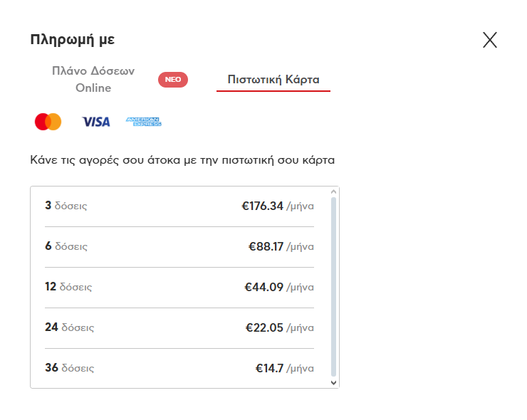Click the Πληρωμή με heading

(73, 40)
